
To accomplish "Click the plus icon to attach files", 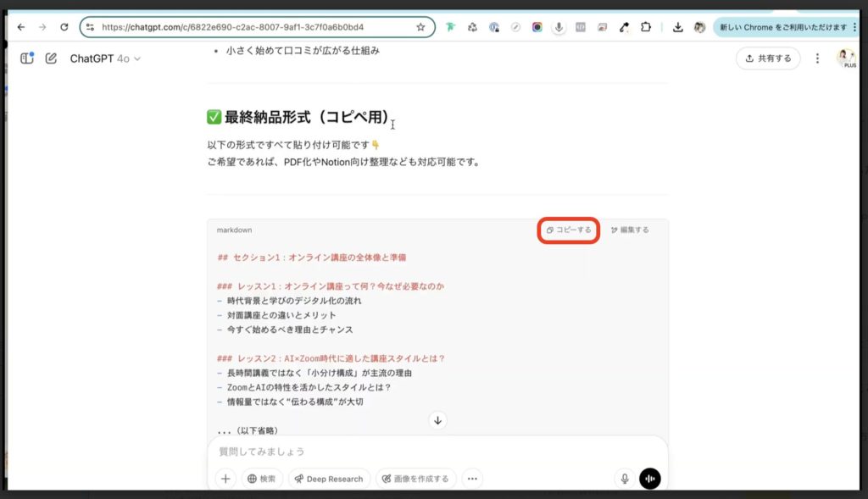I will [225, 479].
